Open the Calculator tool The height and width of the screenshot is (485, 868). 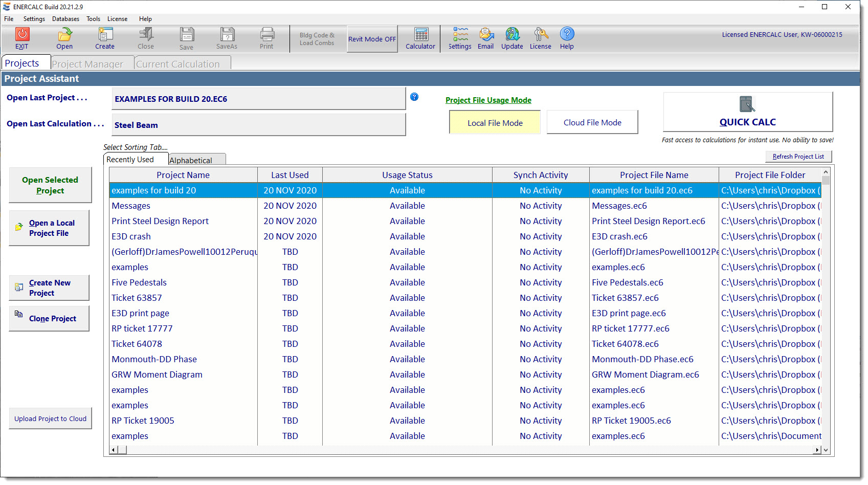(421, 35)
